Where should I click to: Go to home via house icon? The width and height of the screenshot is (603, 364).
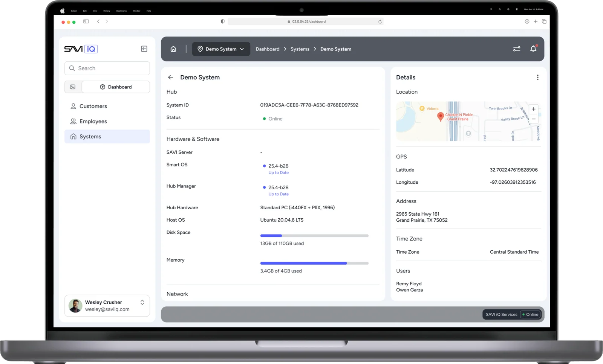(x=173, y=49)
